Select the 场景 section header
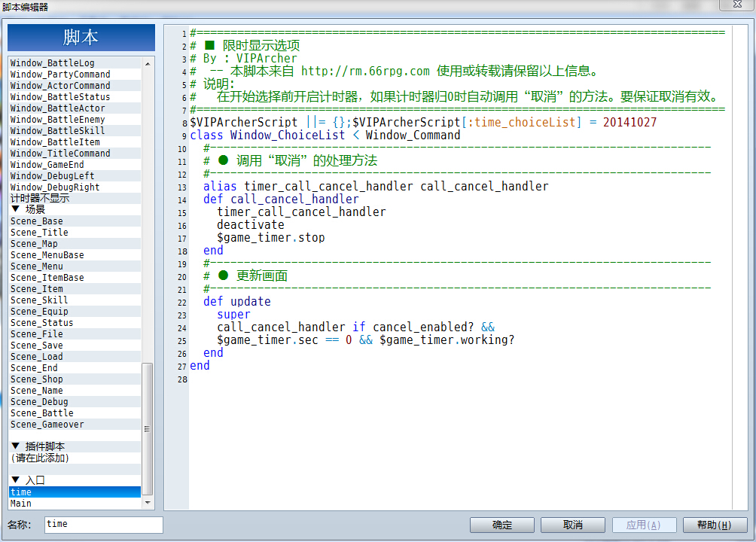The height and width of the screenshot is (542, 756). tap(75, 209)
